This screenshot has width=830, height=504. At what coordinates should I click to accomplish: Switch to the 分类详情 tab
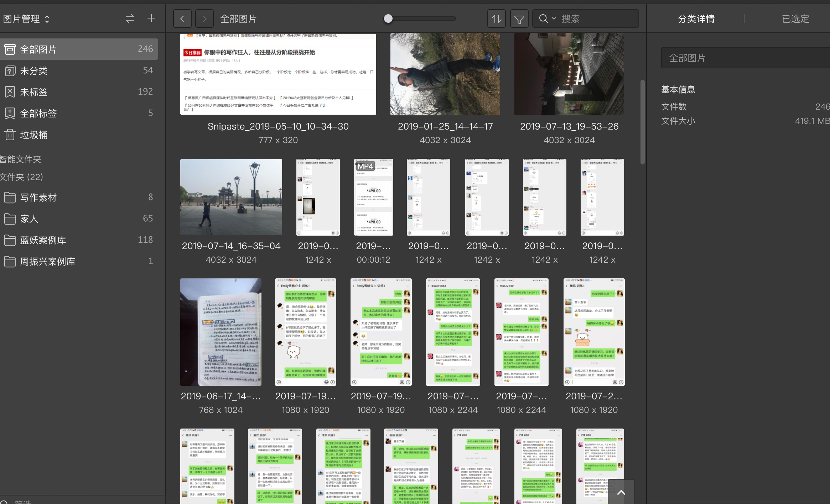pyautogui.click(x=696, y=19)
